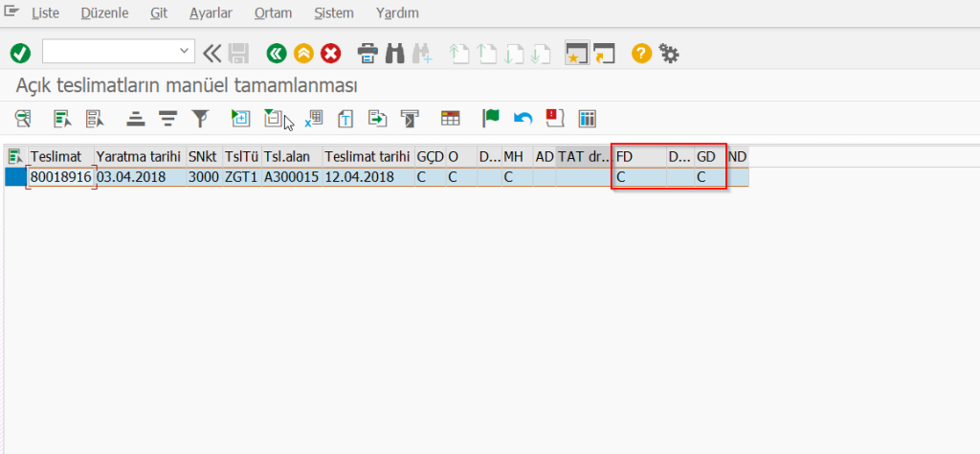Image resolution: width=980 pixels, height=454 pixels.
Task: Click the green flag icon
Action: (491, 118)
